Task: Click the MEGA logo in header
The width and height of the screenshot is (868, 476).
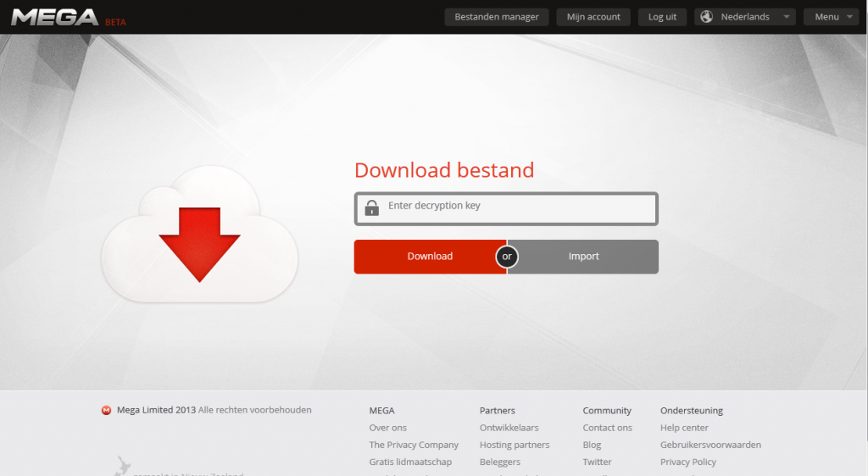Action: point(55,17)
